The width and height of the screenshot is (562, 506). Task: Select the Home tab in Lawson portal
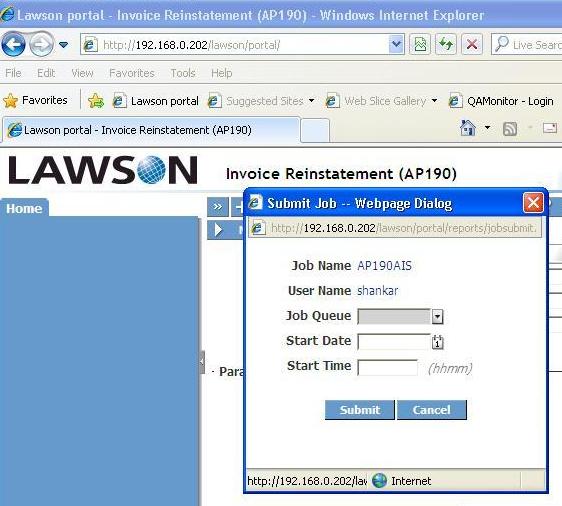coord(24,208)
